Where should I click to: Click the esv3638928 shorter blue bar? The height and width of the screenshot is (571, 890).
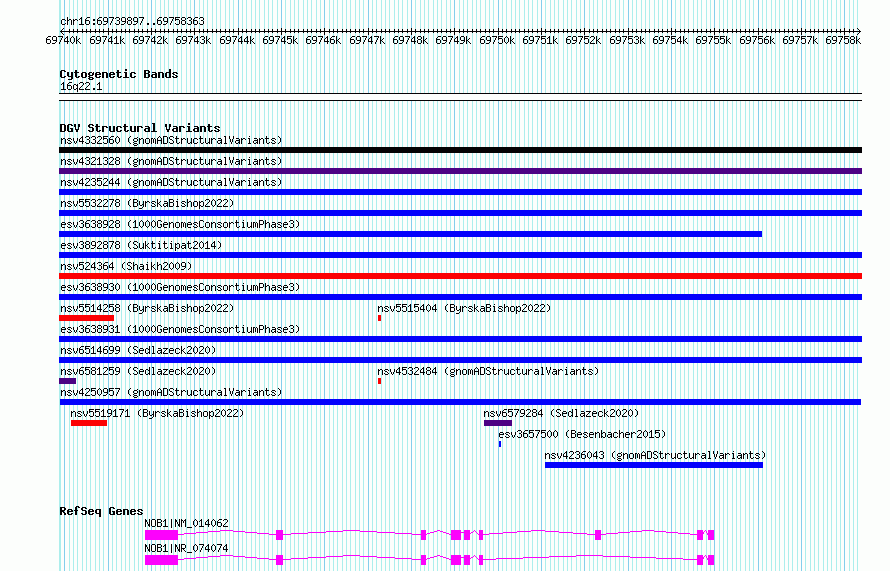[x=410, y=234]
